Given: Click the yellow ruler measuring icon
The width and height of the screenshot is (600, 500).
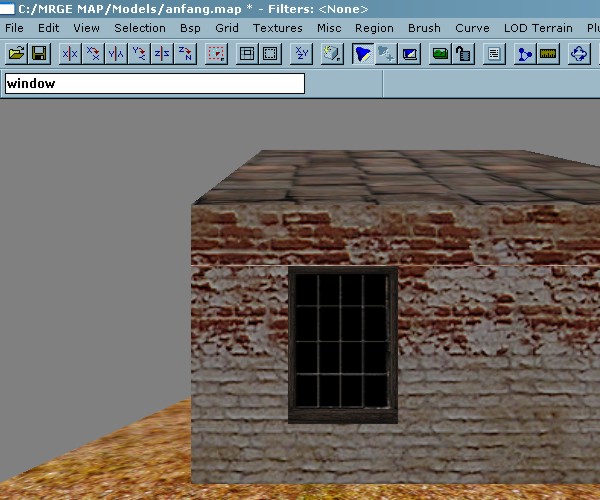Looking at the screenshot, I should [x=548, y=54].
